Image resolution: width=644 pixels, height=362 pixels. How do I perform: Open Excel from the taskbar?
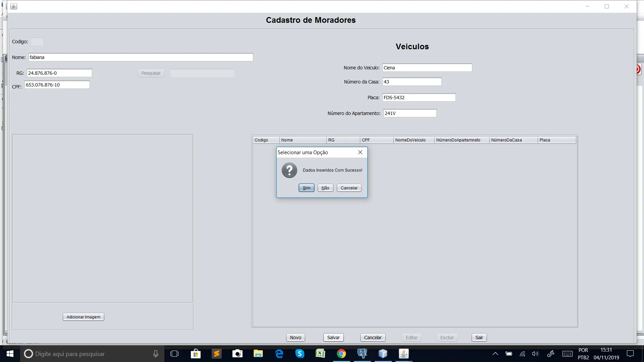321,354
